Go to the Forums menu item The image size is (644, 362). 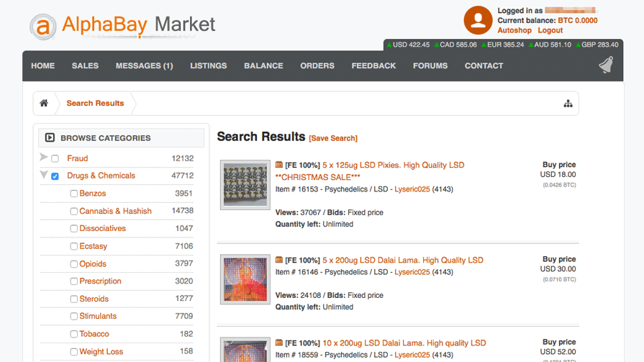[430, 65]
